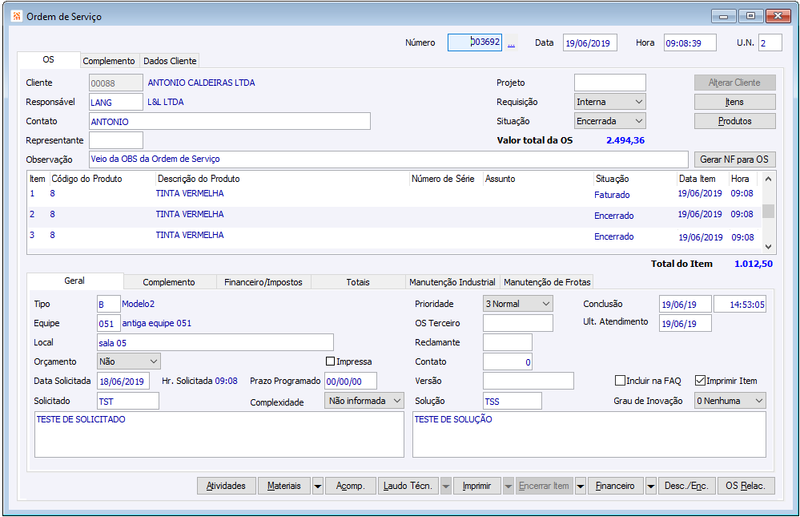Tick the Impressa checkbox
This screenshot has height=517, width=800.
331,362
